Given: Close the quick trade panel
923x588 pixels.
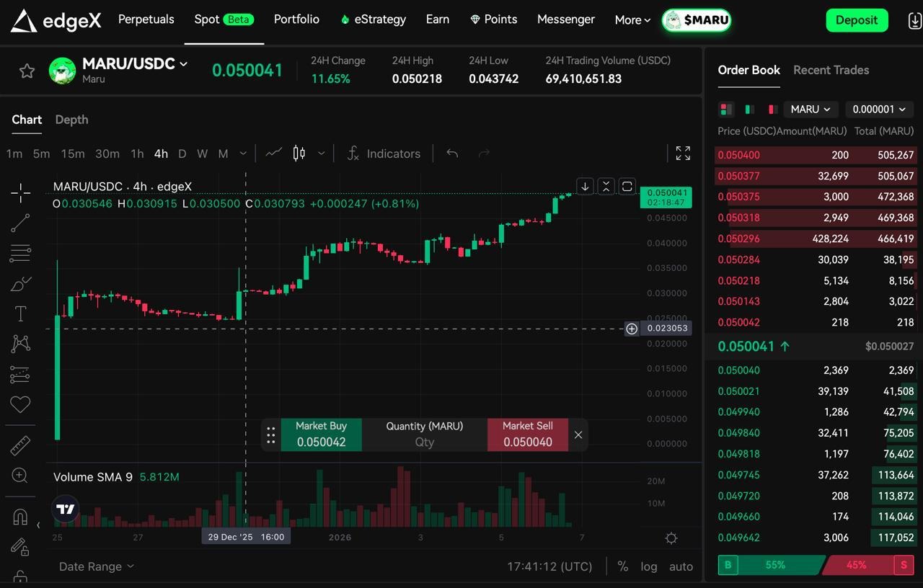Looking at the screenshot, I should click(578, 435).
